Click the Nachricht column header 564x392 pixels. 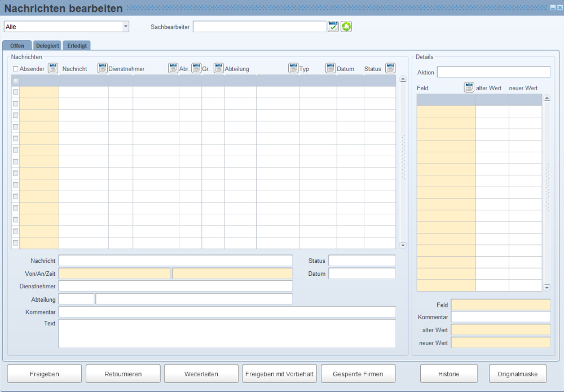75,69
